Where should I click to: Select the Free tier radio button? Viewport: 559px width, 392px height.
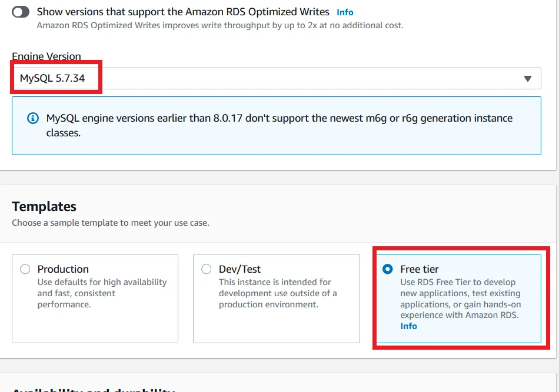point(388,269)
